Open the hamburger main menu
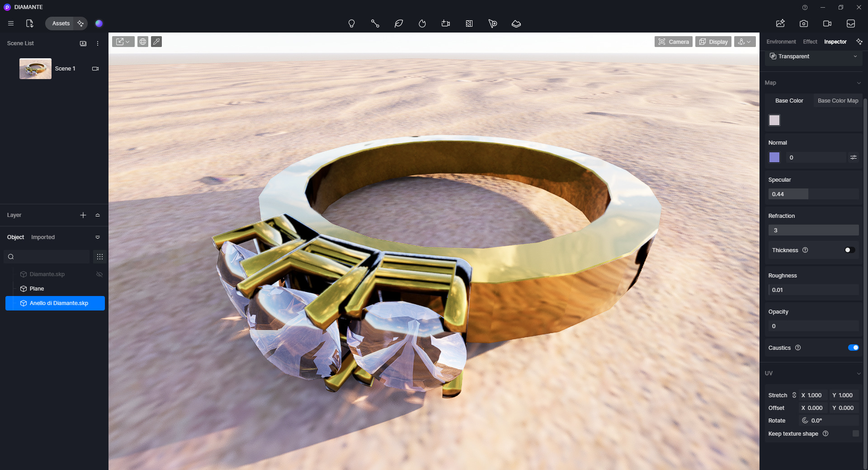This screenshot has height=470, width=868. tap(11, 23)
